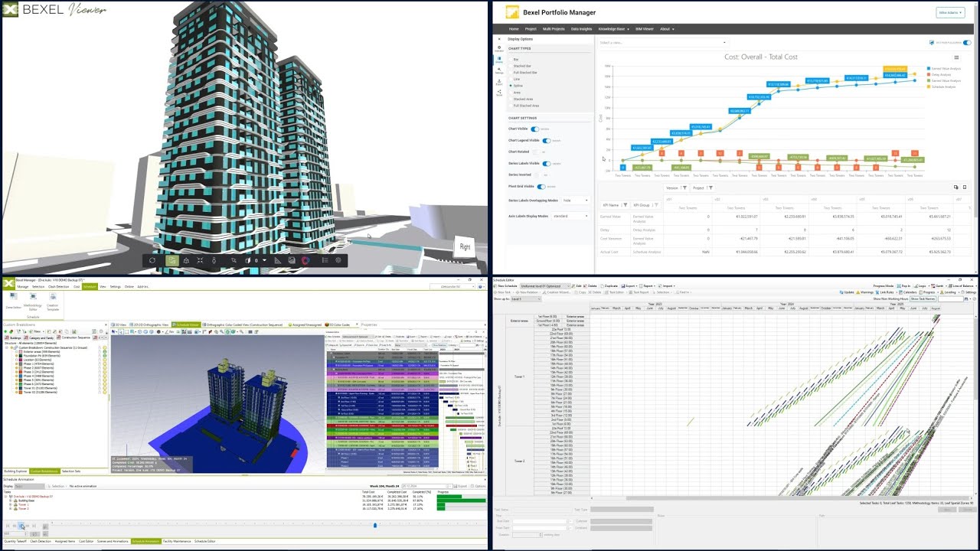Open the Data Insights menu item
980x551 pixels.
pyautogui.click(x=581, y=29)
